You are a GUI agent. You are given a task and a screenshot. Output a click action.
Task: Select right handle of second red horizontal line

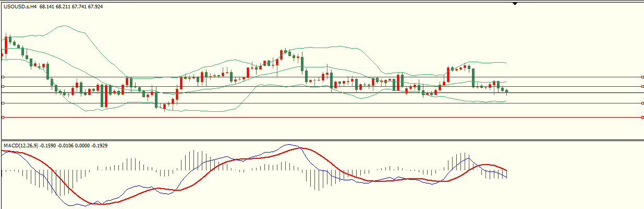[642, 86]
